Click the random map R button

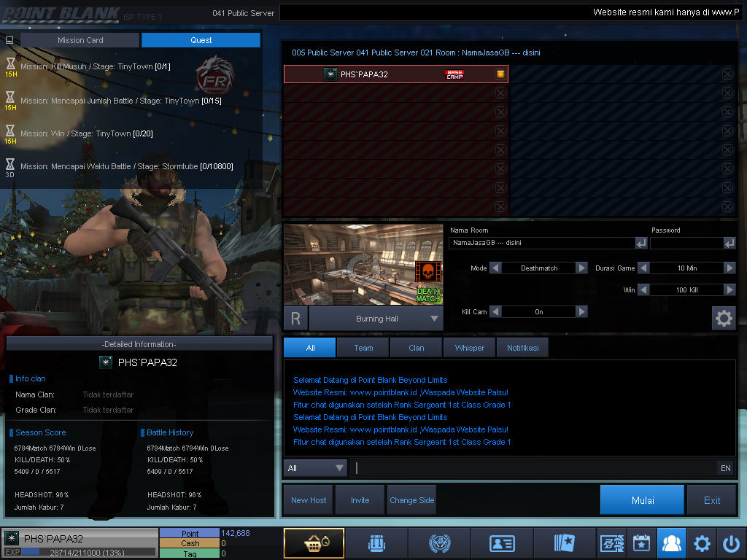[x=295, y=319]
